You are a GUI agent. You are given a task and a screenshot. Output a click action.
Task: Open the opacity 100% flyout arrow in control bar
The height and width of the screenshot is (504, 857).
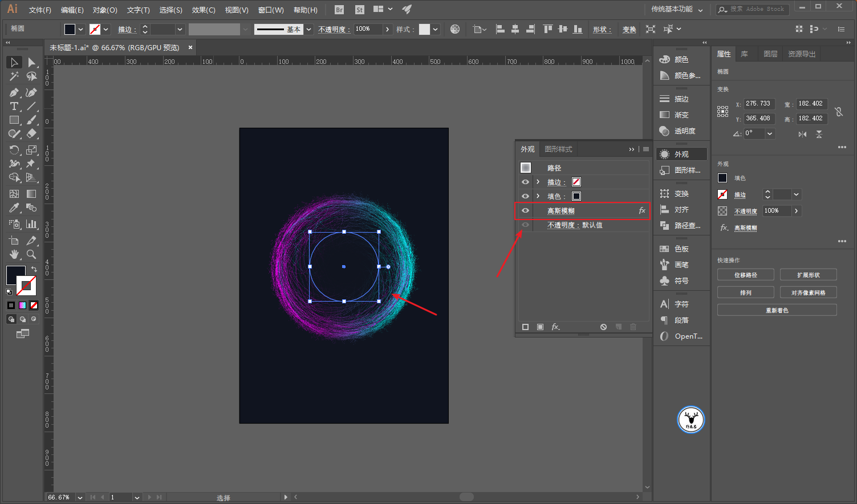coord(388,29)
